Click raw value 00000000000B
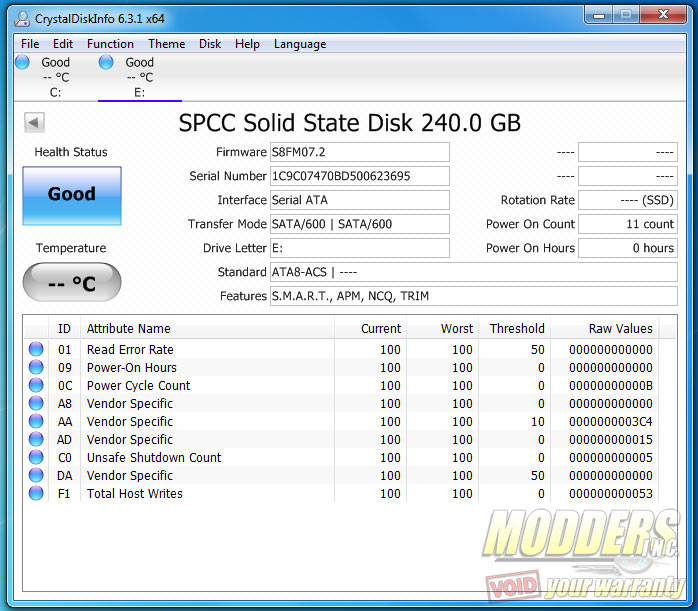The height and width of the screenshot is (611, 698). pyautogui.click(x=611, y=385)
